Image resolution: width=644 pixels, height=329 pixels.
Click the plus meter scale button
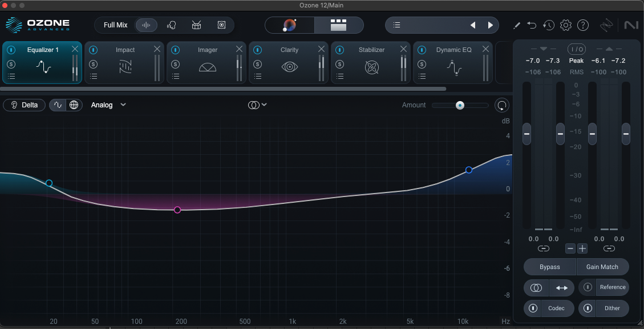point(582,248)
